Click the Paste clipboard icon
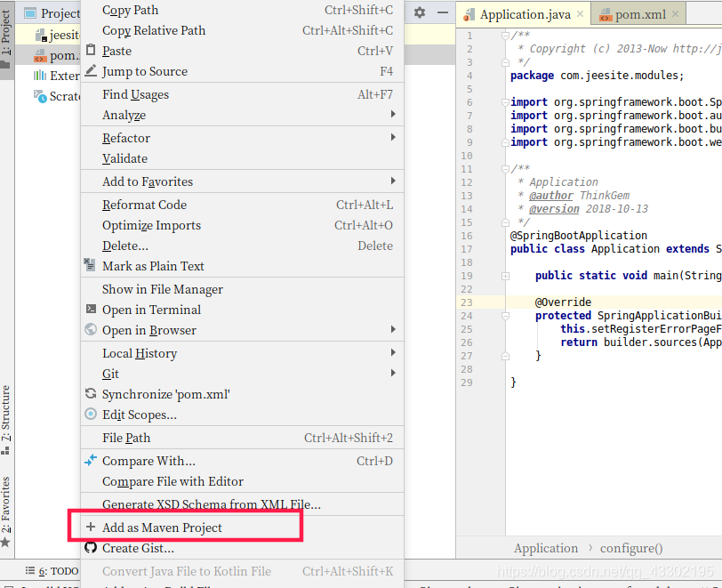The width and height of the screenshot is (722, 588). pyautogui.click(x=90, y=51)
